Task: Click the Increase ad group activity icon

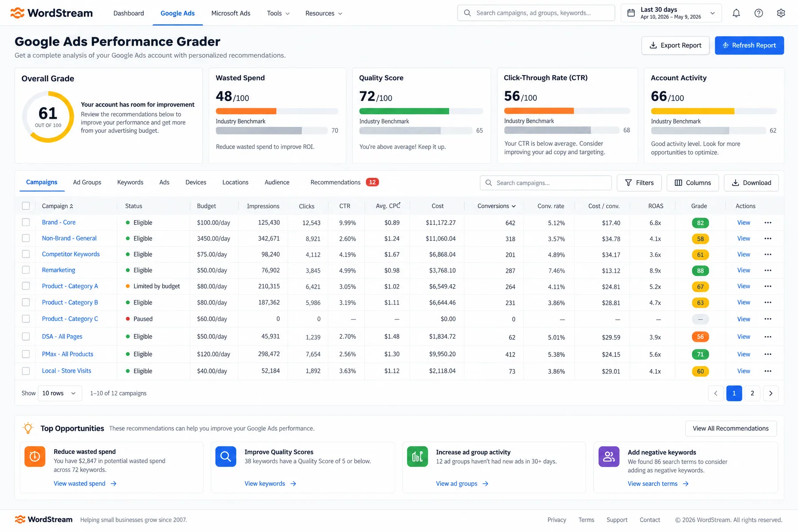Action: pyautogui.click(x=418, y=457)
